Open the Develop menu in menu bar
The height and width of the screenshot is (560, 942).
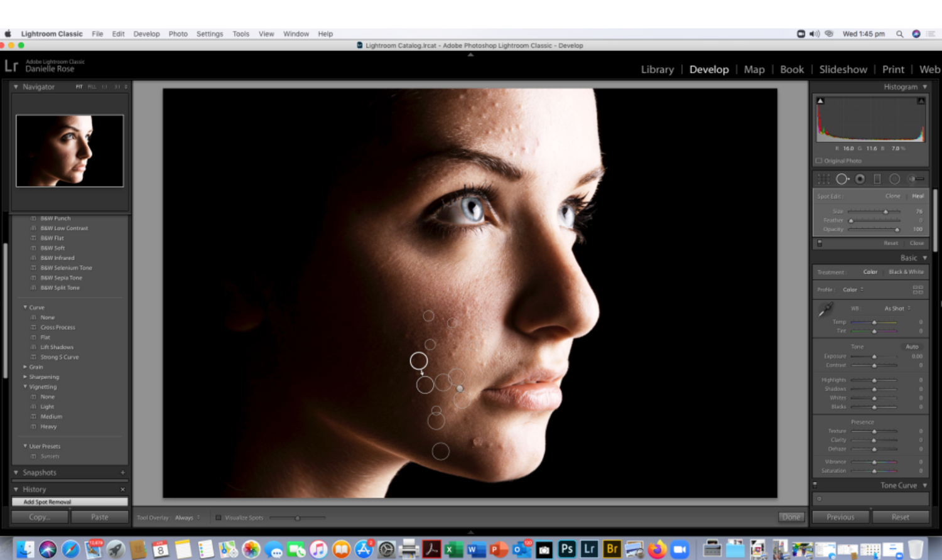(x=146, y=34)
